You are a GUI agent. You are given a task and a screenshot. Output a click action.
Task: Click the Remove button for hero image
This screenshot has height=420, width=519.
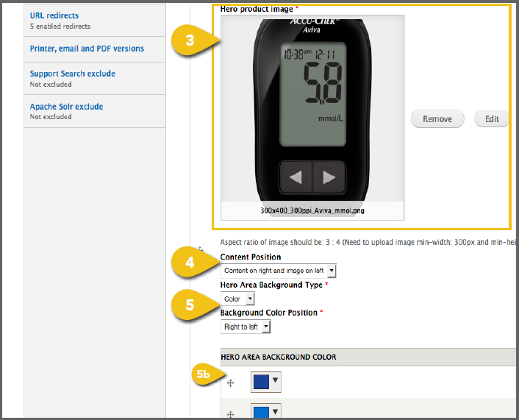click(x=437, y=119)
